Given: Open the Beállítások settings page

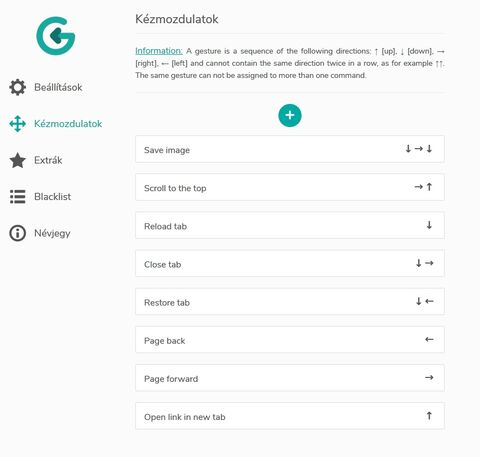Looking at the screenshot, I should tap(58, 87).
